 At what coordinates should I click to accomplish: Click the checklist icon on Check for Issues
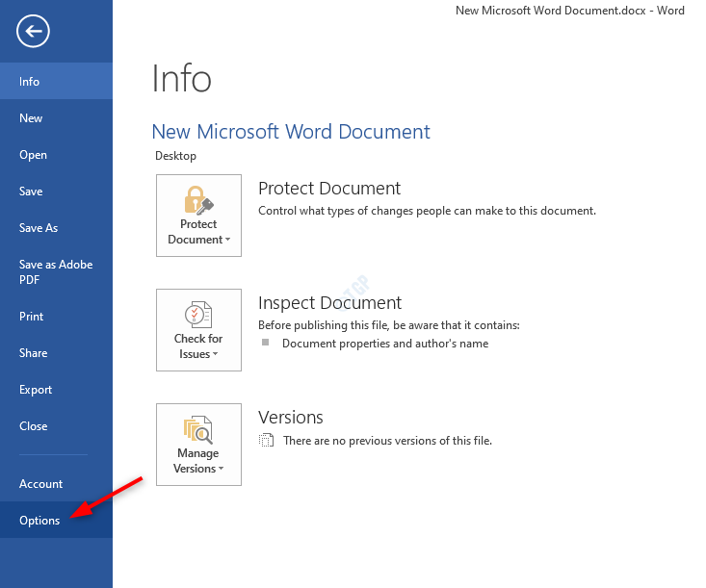point(198,314)
